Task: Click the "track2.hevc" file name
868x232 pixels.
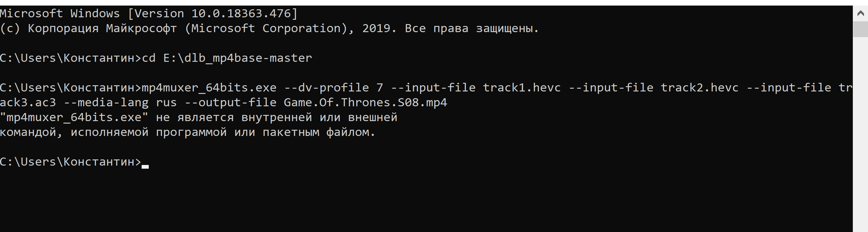Action: pos(699,87)
